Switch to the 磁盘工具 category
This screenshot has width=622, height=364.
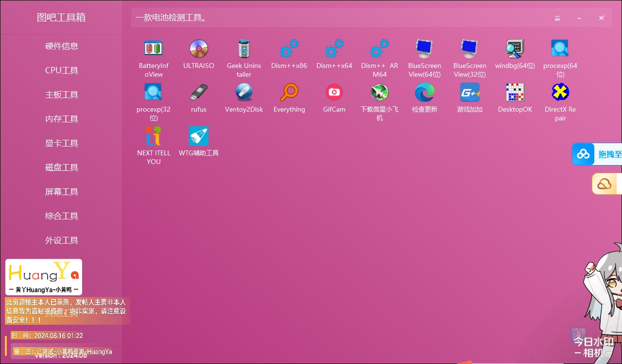click(62, 167)
